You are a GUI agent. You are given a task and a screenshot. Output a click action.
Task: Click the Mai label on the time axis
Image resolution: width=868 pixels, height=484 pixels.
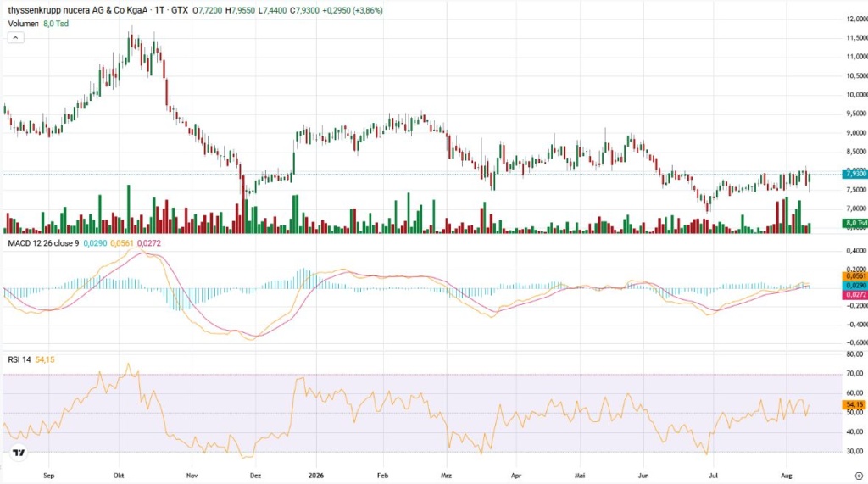pyautogui.click(x=580, y=476)
